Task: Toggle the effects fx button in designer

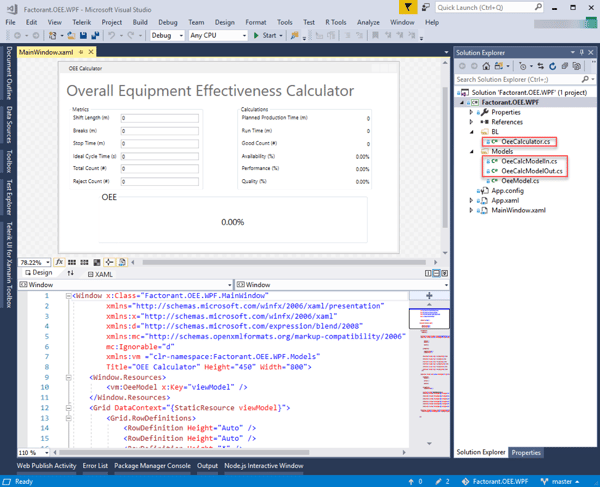Action: 59,262
